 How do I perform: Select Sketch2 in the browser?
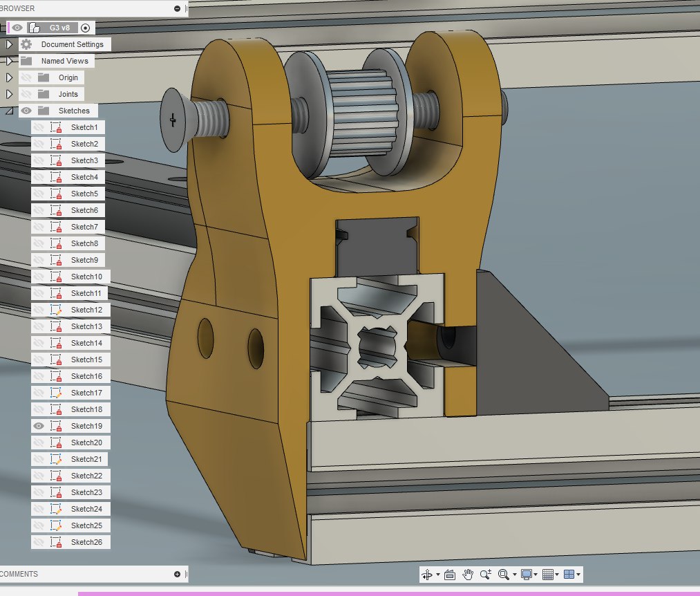point(84,144)
